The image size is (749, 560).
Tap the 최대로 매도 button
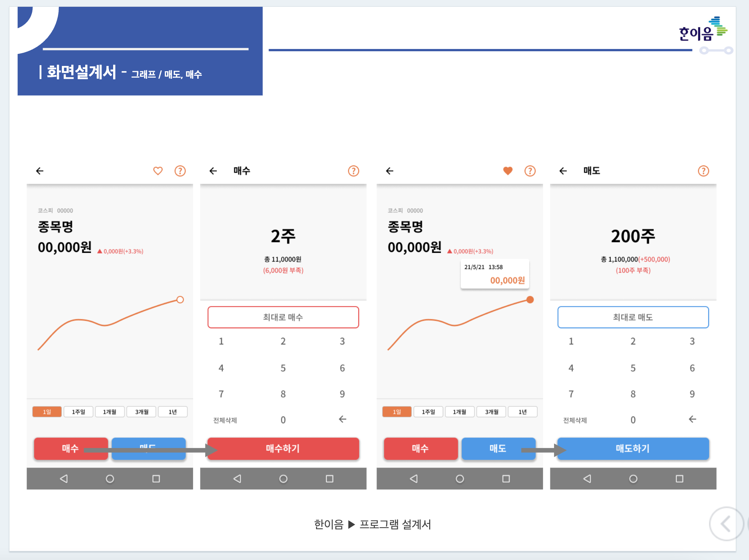coord(633,317)
